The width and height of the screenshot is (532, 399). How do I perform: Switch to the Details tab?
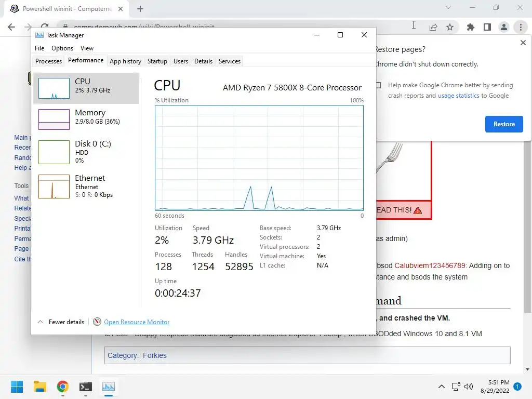[x=203, y=61]
